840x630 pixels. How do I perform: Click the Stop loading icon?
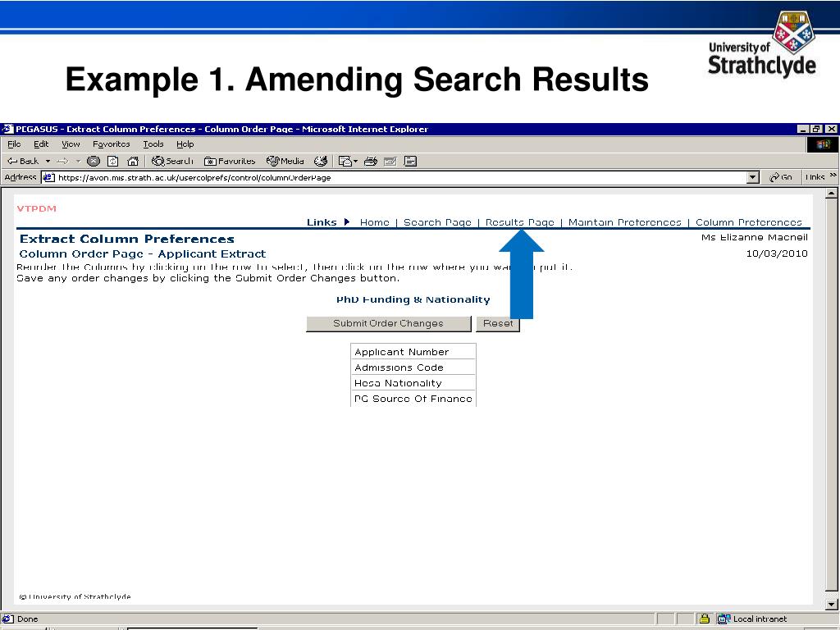pyautogui.click(x=94, y=161)
